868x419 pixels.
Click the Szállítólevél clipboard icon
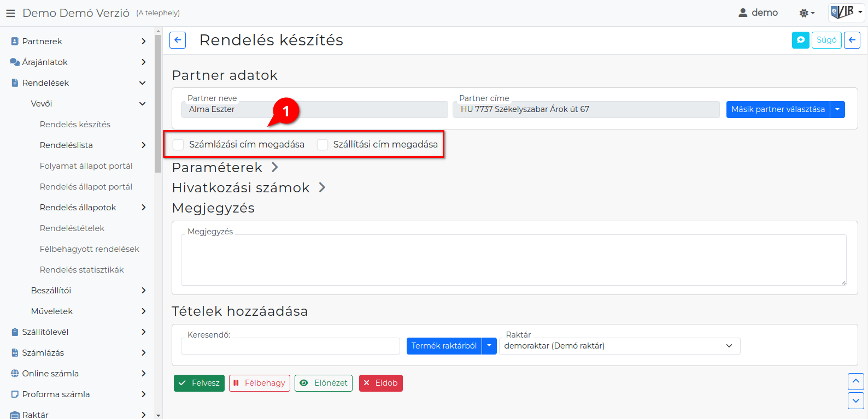(x=15, y=332)
